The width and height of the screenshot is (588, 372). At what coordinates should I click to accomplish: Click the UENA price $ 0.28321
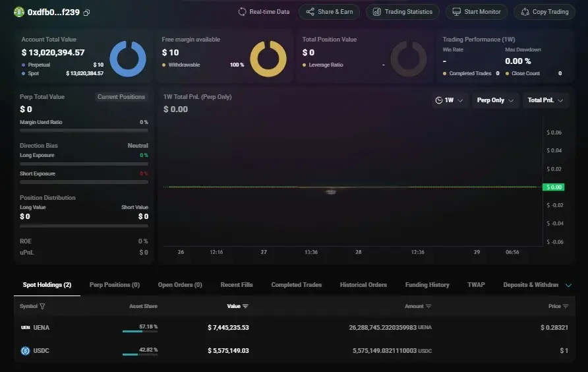554,328
